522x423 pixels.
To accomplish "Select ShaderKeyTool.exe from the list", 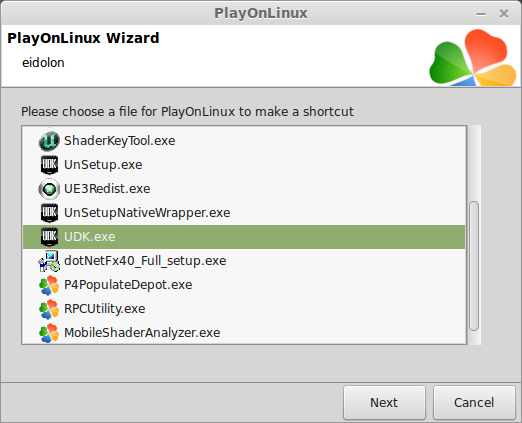I will [244, 141].
